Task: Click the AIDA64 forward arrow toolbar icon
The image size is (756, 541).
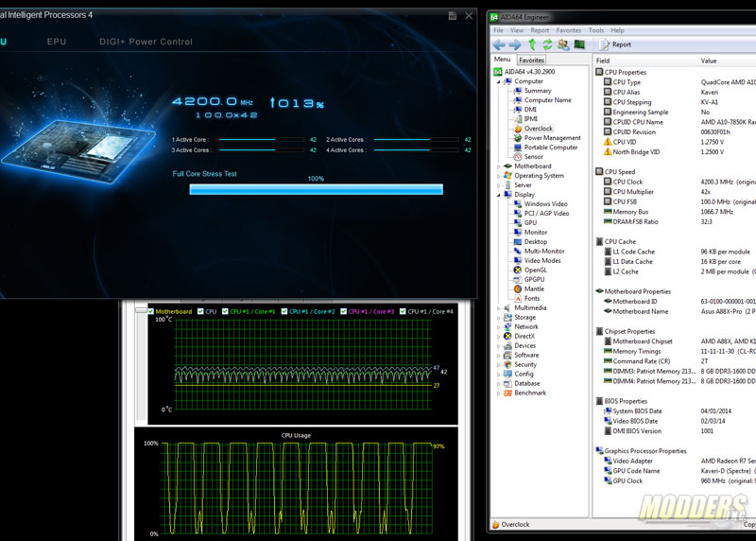Action: 515,44
